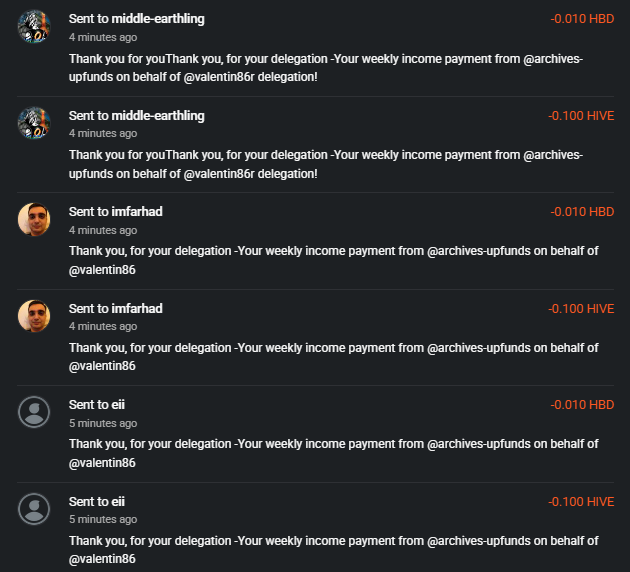Click -0.010 HBD amount for eii
This screenshot has width=630, height=572.
582,404
